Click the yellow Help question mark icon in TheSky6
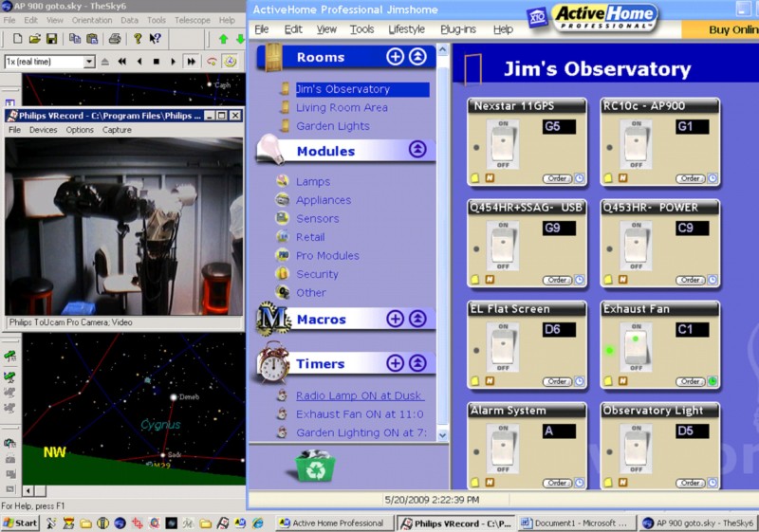 138,39
